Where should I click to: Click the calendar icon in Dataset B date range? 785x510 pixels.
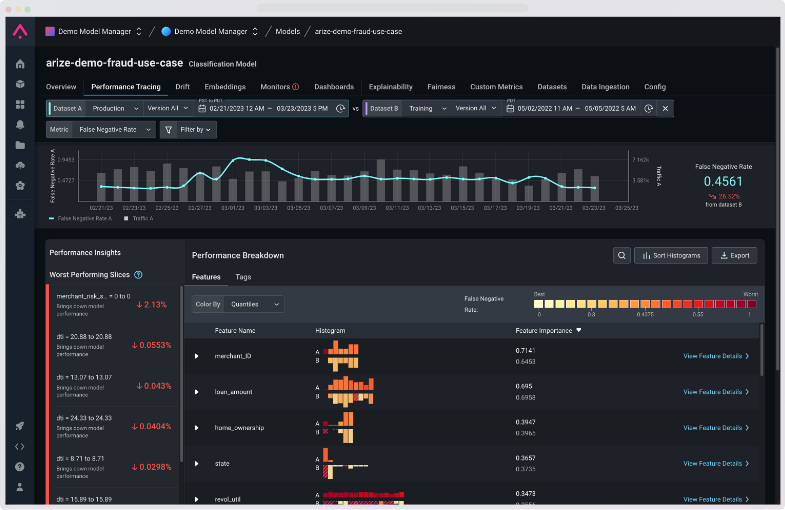click(x=510, y=109)
